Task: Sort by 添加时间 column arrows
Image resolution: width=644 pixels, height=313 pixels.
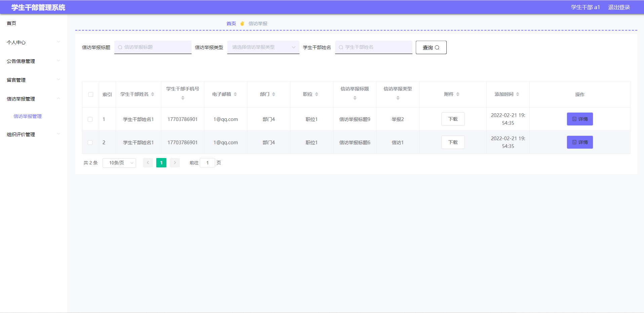Action: point(518,94)
